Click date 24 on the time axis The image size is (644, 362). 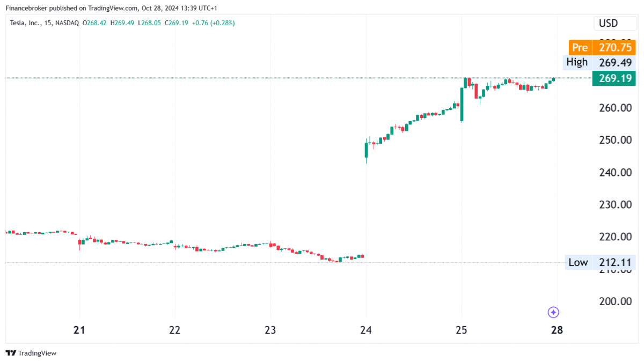point(366,330)
